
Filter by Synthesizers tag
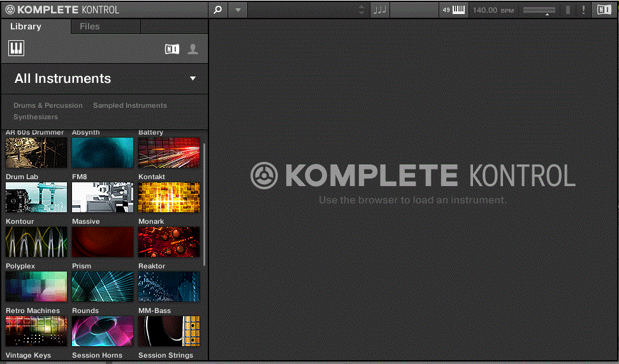tap(36, 117)
